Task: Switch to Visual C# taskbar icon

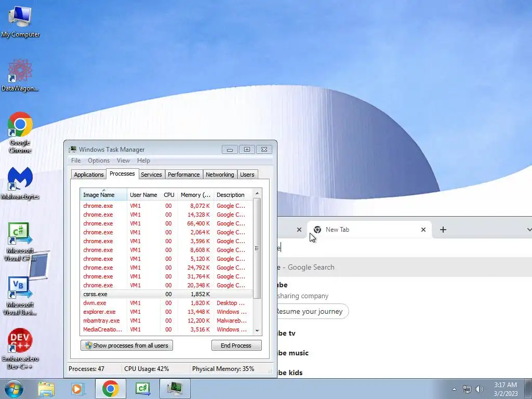Action: point(143,389)
